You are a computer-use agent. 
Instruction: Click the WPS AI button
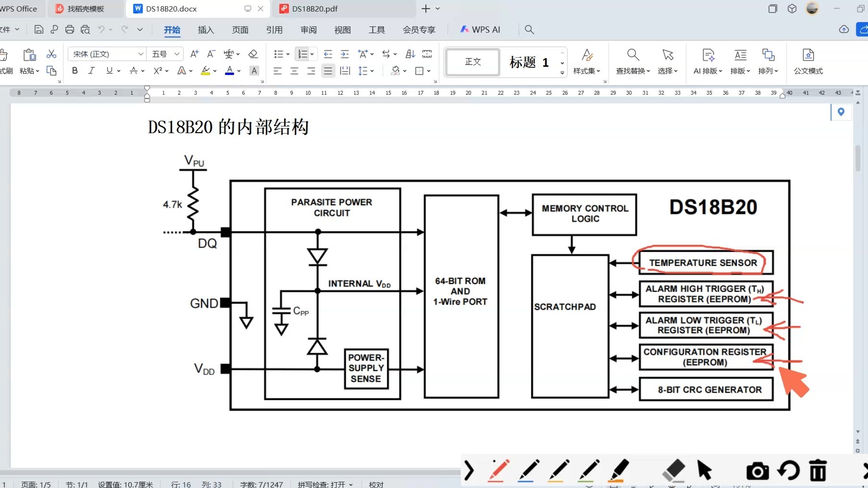pyautogui.click(x=480, y=29)
